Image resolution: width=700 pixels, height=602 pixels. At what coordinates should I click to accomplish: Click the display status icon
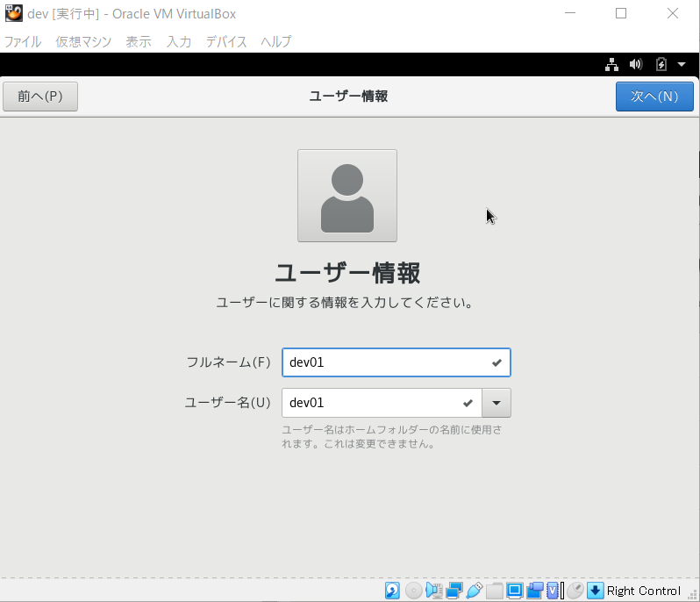(514, 591)
